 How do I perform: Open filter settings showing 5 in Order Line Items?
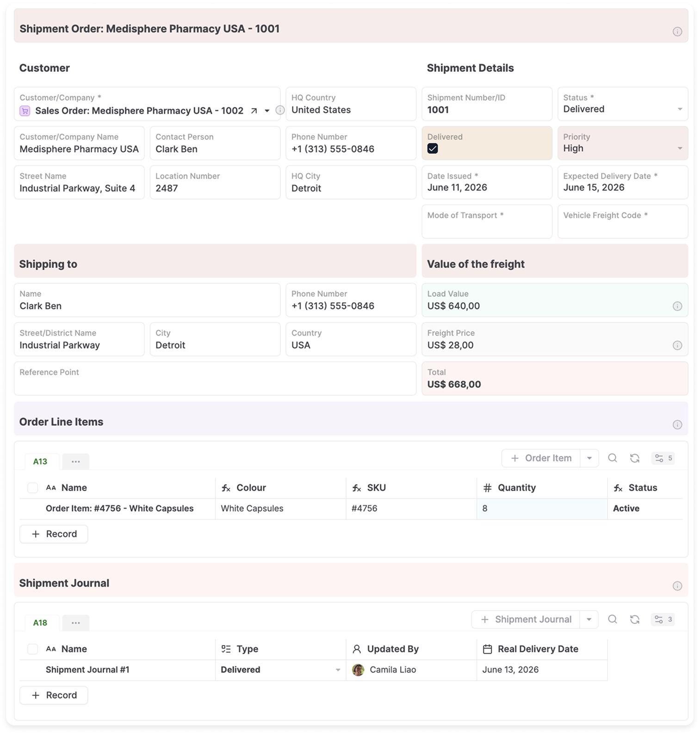click(x=663, y=458)
